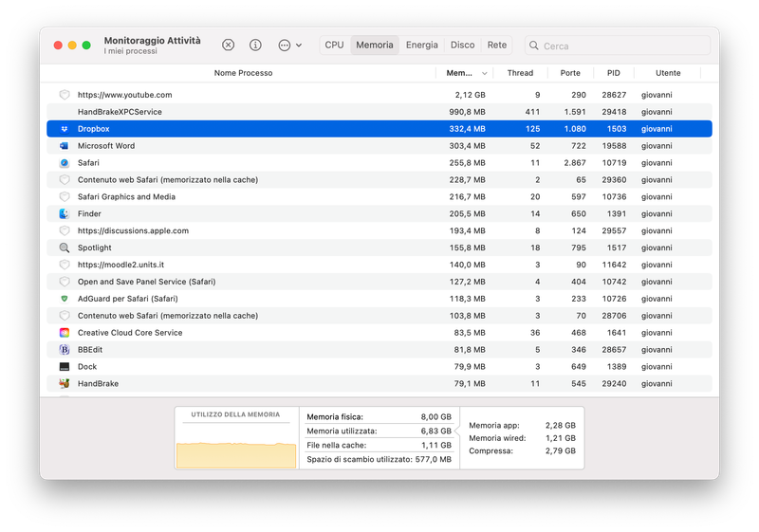Click the Finder face icon
This screenshot has width=759, height=532.
[65, 213]
